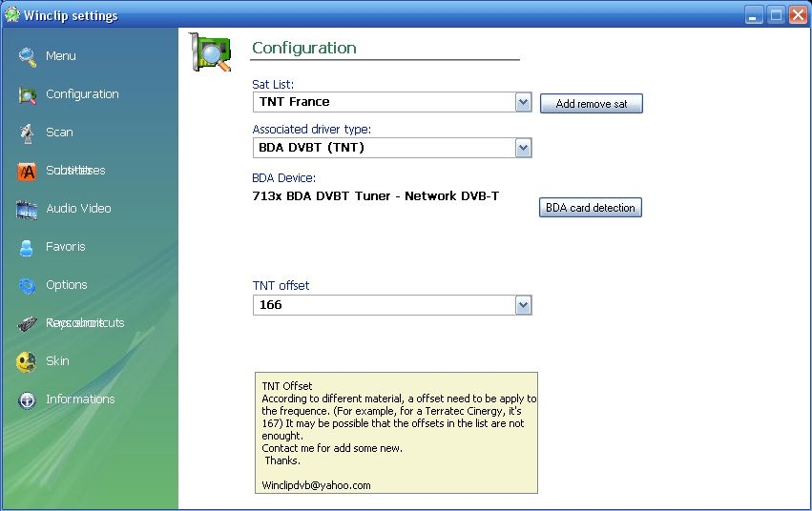Screen dimensions: 812x511
Task: Open the Scan page
Action: tap(59, 133)
